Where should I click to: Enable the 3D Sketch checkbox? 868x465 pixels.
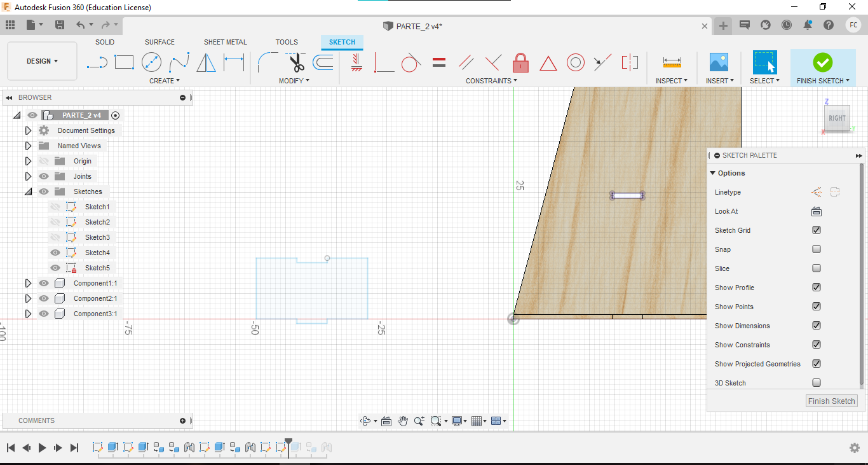click(x=817, y=383)
